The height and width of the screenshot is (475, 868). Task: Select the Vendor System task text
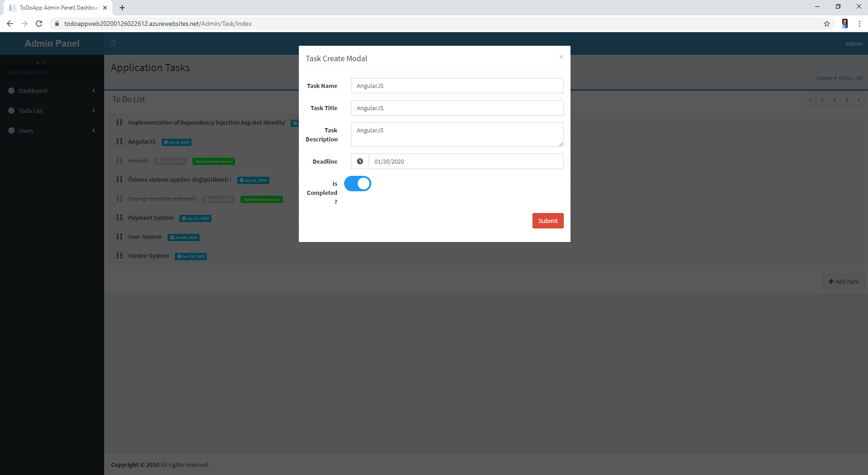pyautogui.click(x=149, y=256)
